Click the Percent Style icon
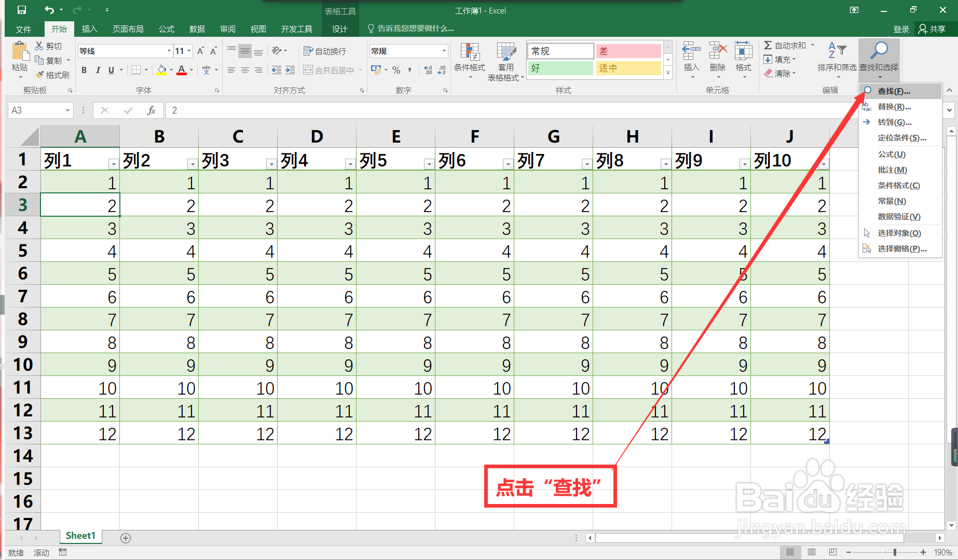Image resolution: width=958 pixels, height=560 pixels. point(396,69)
